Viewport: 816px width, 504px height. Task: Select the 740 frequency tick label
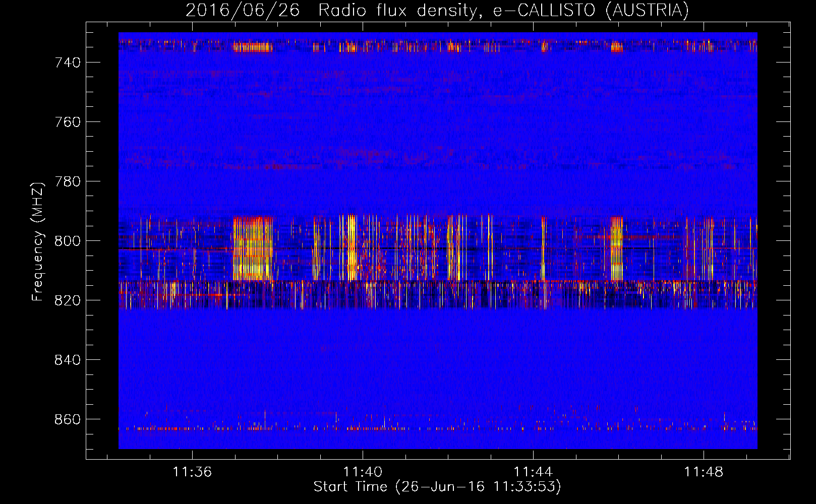pos(68,62)
